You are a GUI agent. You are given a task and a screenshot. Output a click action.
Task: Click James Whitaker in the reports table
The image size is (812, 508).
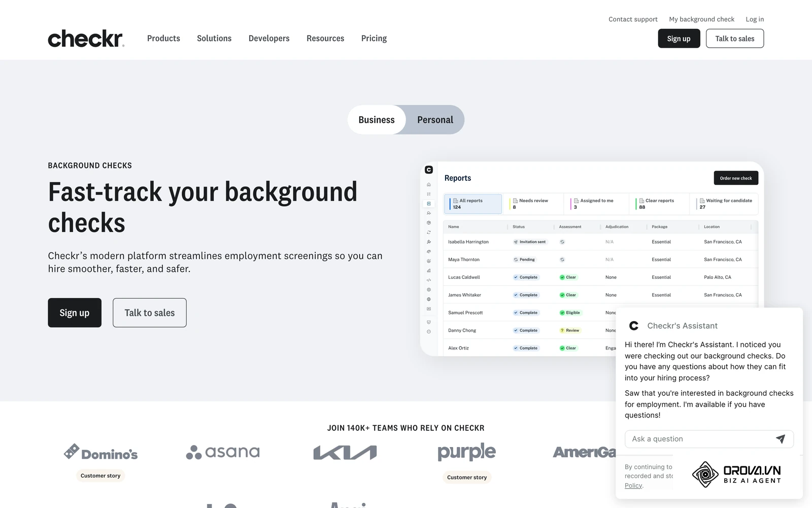pos(464,295)
